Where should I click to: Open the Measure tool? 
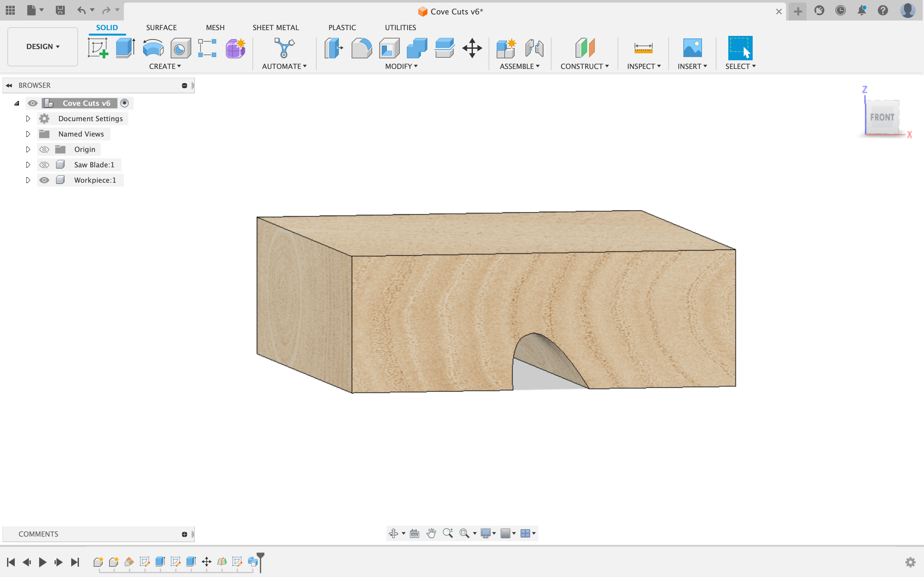click(x=643, y=48)
